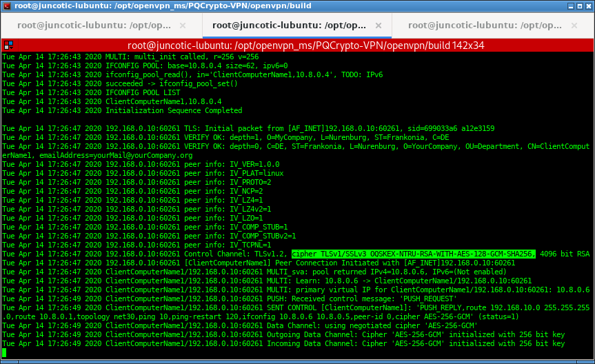The width and height of the screenshot is (595, 364).
Task: Close the third terminal tab
Action: (x=574, y=26)
